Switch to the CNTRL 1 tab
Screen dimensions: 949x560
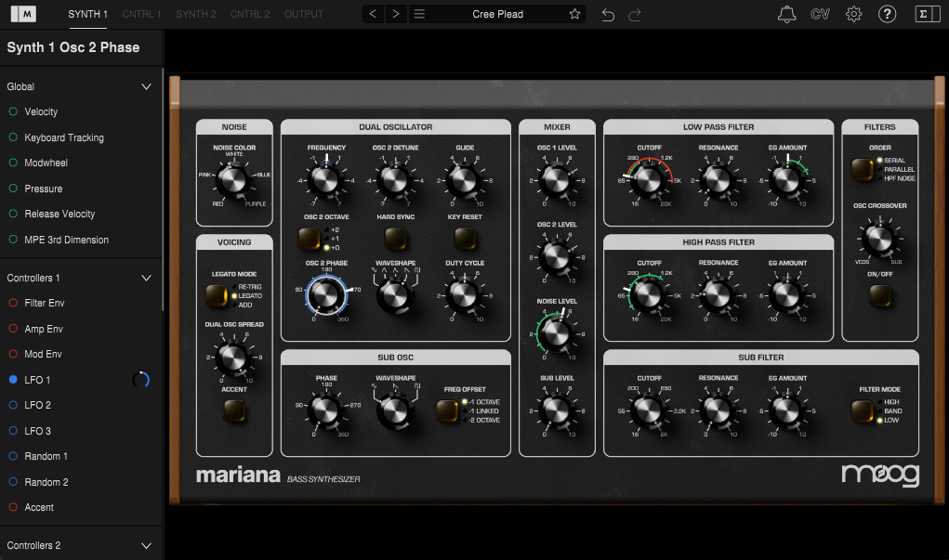(141, 14)
